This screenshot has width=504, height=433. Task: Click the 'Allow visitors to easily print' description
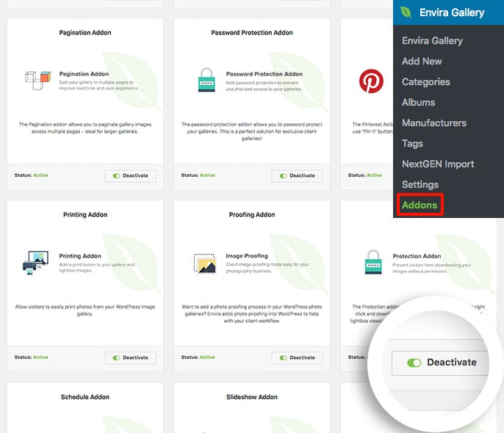pos(85,310)
